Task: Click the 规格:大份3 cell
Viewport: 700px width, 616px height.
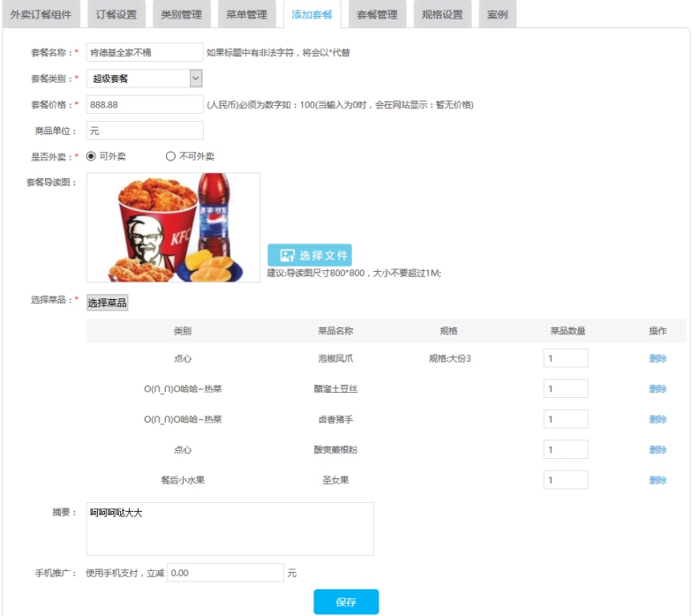Action: pyautogui.click(x=449, y=358)
